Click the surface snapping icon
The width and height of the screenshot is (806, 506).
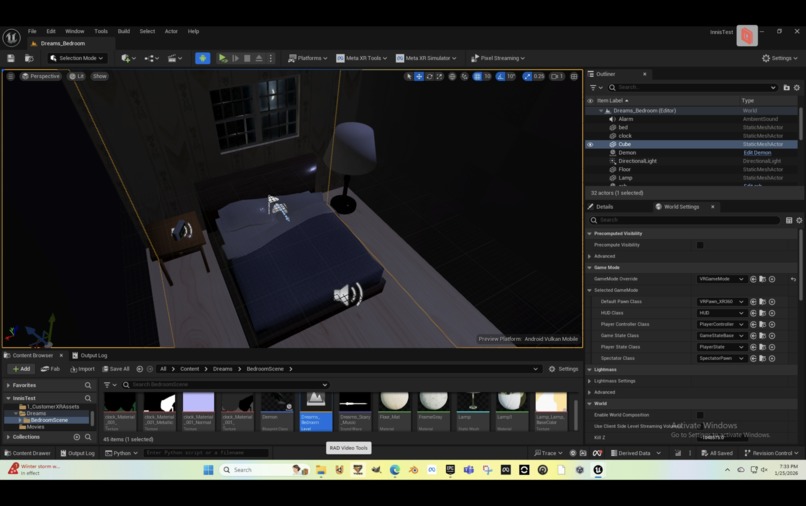click(x=465, y=76)
